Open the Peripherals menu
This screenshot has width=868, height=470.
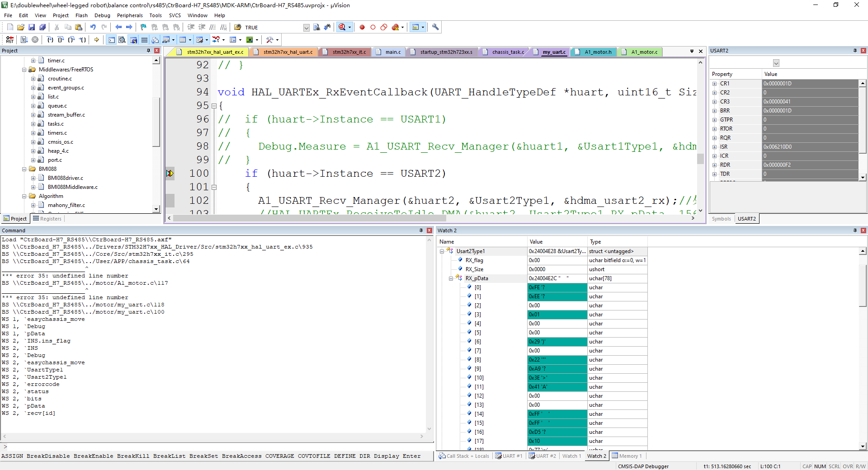click(130, 15)
